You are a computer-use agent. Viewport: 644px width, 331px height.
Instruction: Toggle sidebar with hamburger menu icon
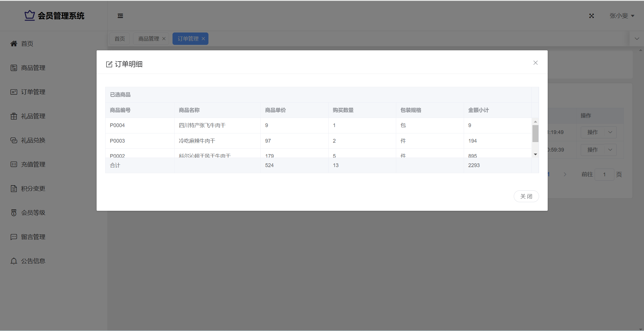point(120,16)
